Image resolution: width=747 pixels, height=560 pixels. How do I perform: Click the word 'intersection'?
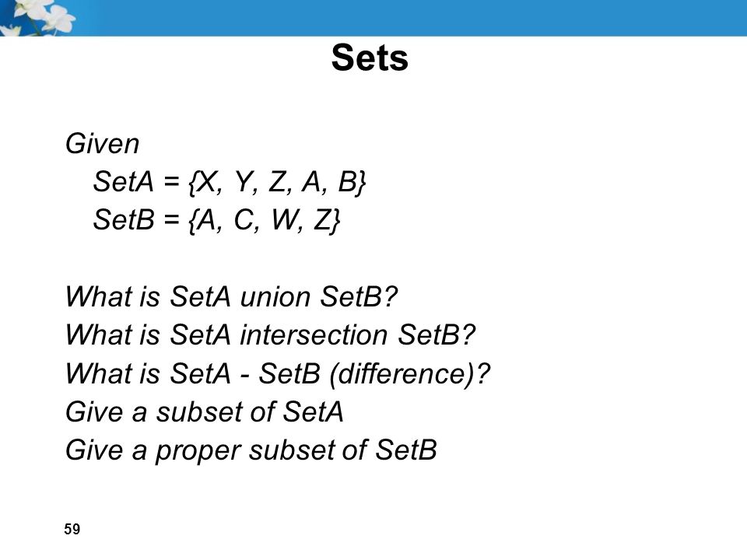click(314, 334)
